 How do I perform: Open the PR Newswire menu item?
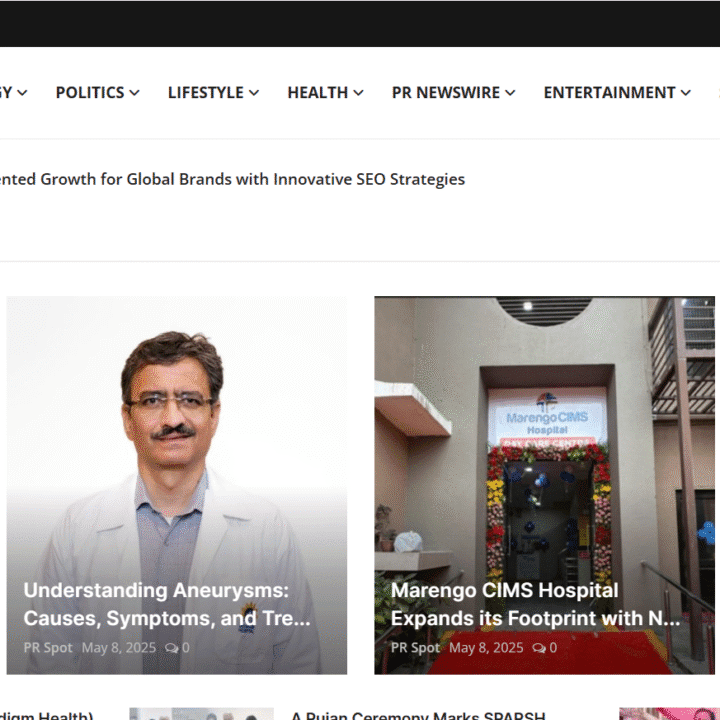(x=445, y=92)
